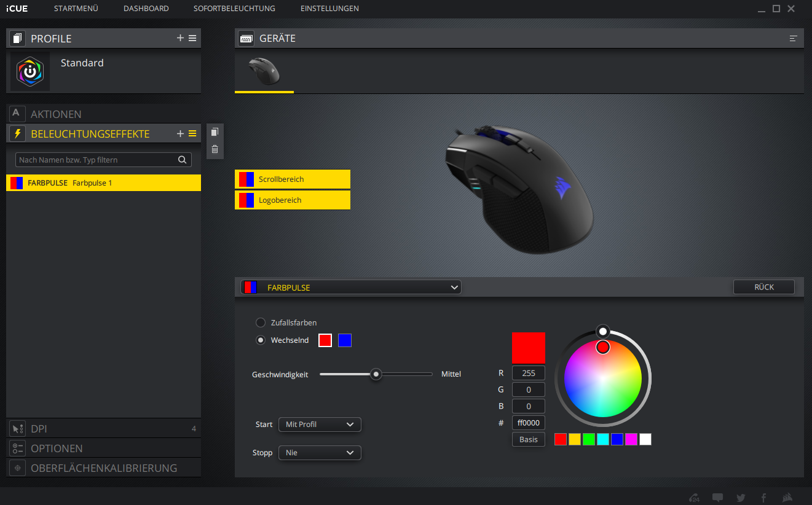Open the Farbpulse effect type dropdown
This screenshot has height=505, width=812.
pyautogui.click(x=351, y=287)
